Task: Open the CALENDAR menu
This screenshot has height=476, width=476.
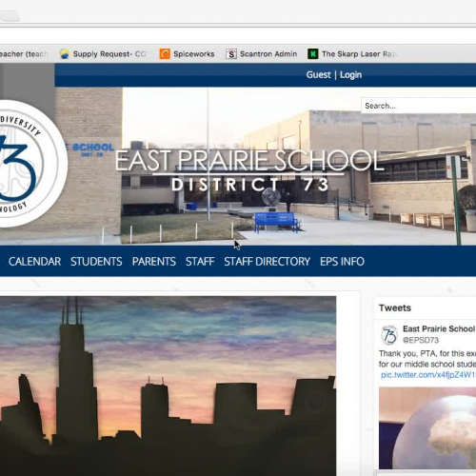Action: click(34, 262)
